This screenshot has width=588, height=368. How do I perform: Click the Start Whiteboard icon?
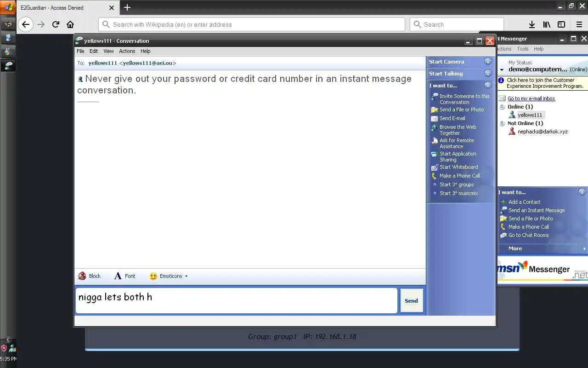coord(434,167)
